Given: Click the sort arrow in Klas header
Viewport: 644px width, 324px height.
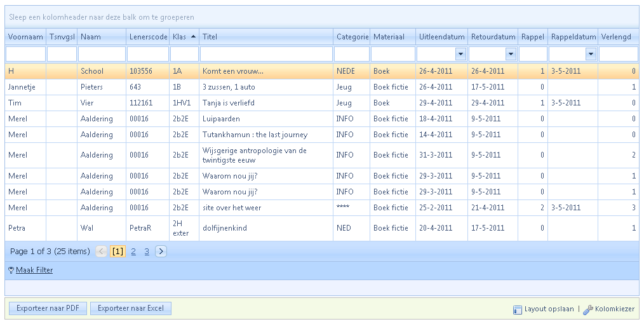Looking at the screenshot, I should [x=193, y=37].
